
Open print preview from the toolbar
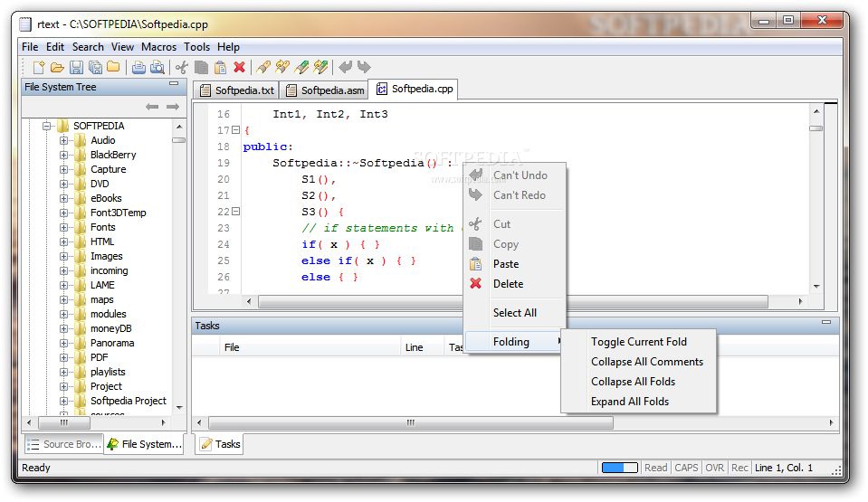click(x=157, y=68)
